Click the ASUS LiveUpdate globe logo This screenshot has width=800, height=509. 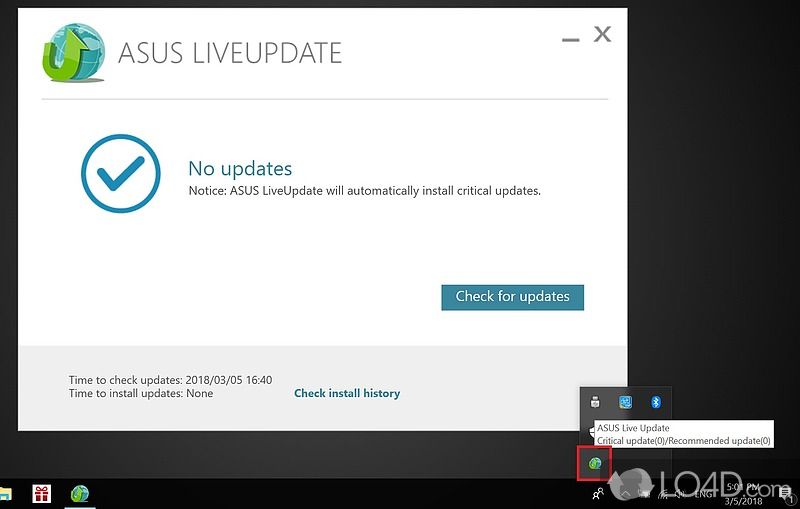(x=74, y=53)
